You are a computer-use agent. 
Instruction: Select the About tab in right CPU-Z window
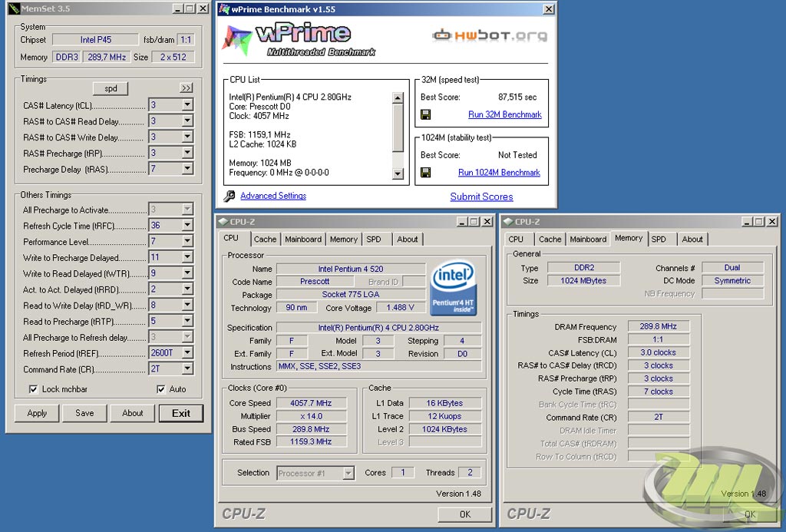point(692,240)
